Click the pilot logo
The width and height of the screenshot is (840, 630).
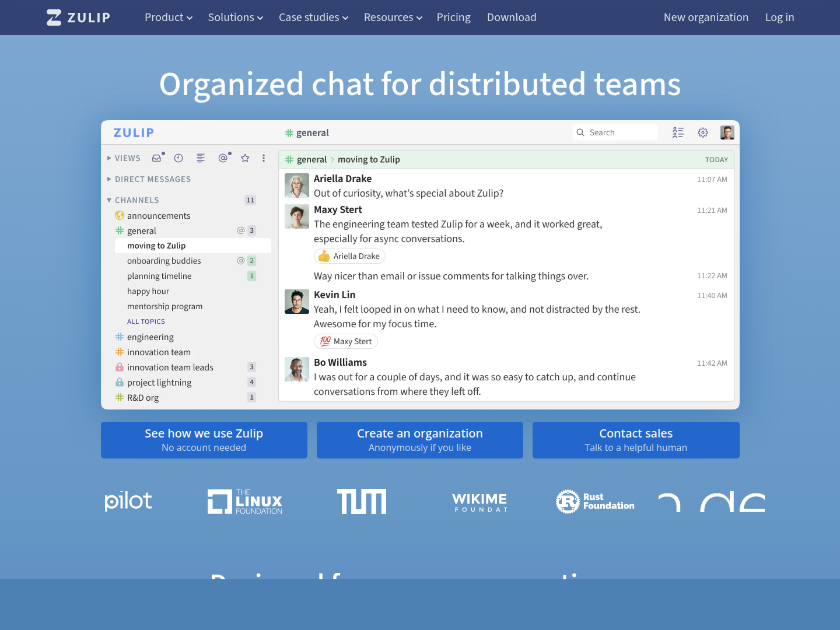coord(128,501)
